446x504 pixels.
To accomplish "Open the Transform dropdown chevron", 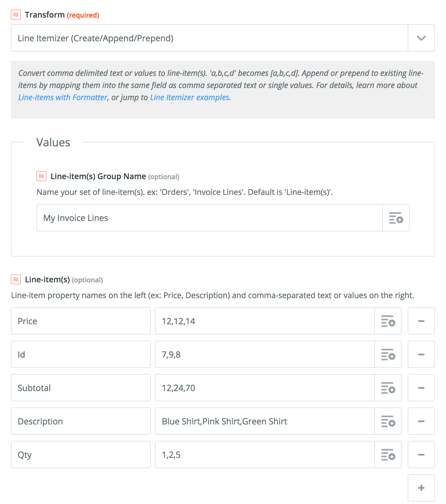I will [x=421, y=38].
